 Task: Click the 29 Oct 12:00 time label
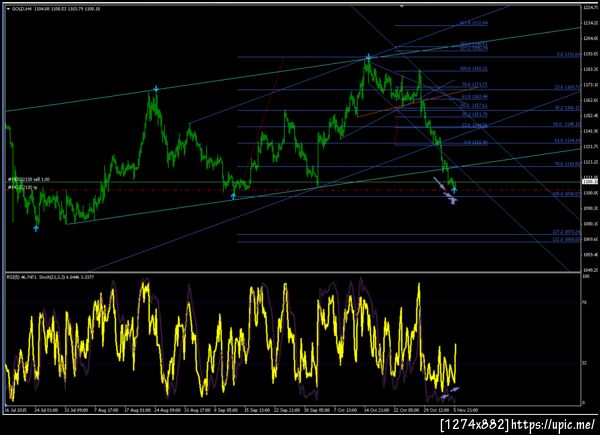click(436, 410)
